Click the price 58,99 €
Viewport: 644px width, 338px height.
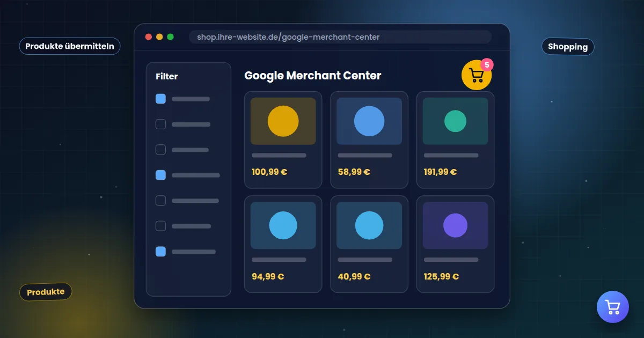coord(354,172)
